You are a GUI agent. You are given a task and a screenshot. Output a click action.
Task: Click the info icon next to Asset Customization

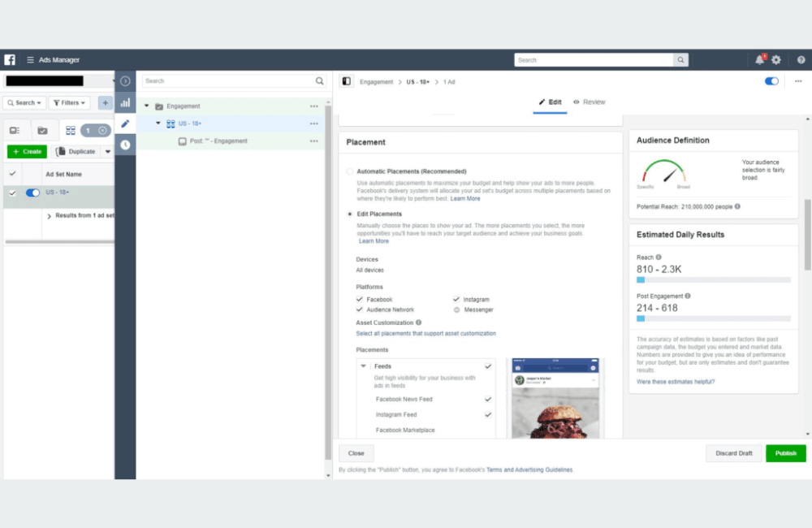tap(418, 322)
